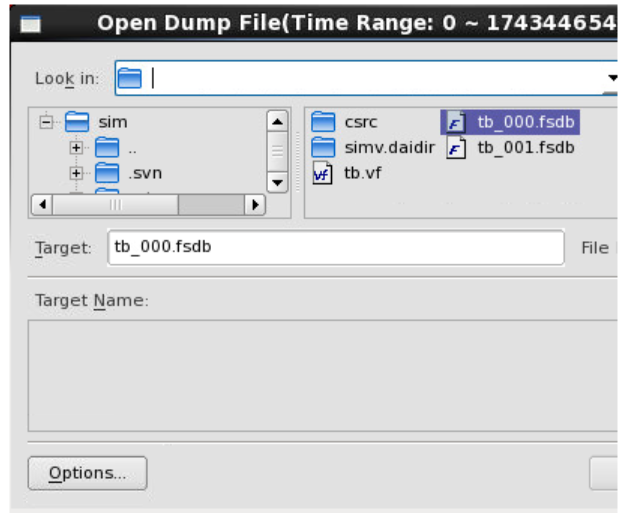Image resolution: width=625 pixels, height=515 pixels.
Task: Click tree scroll right arrow
Action: 255,205
